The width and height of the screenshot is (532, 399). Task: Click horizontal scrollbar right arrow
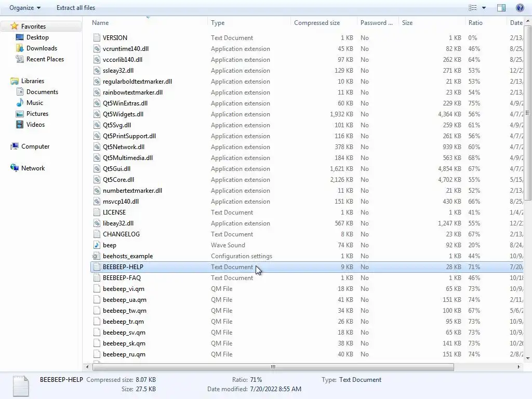pos(518,367)
